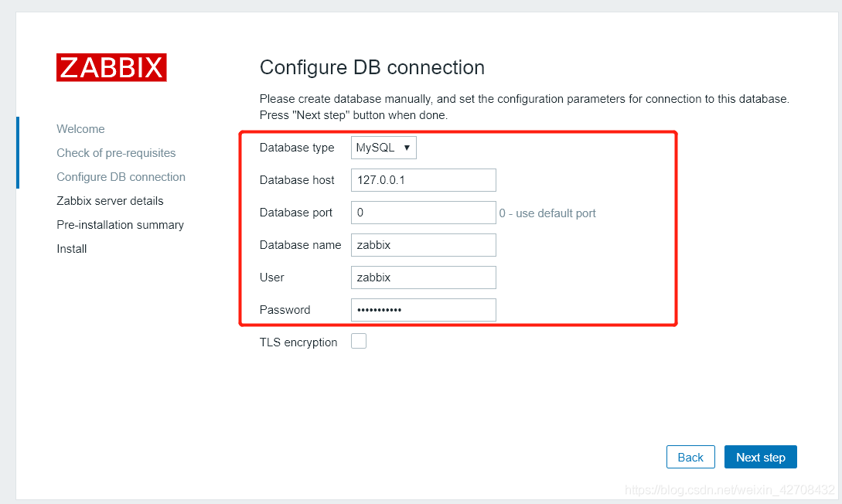Click the Database type label
The width and height of the screenshot is (842, 504).
(x=297, y=148)
